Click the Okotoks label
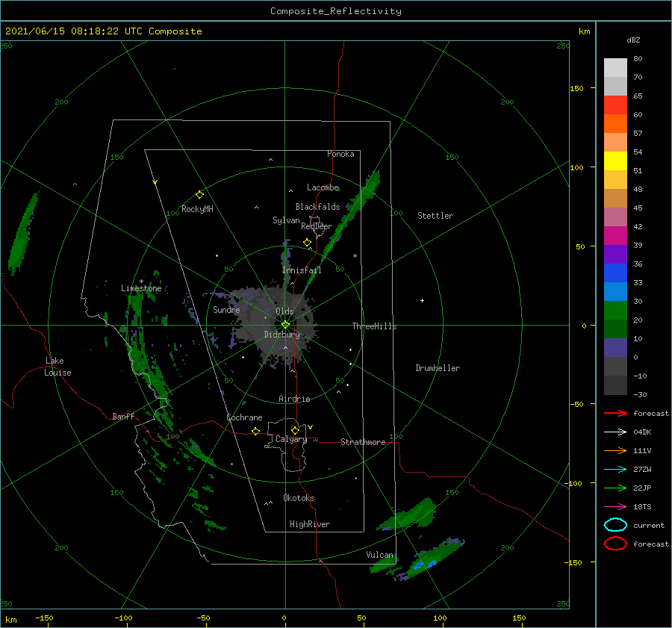Screen dimensions: 672x628 (299, 498)
